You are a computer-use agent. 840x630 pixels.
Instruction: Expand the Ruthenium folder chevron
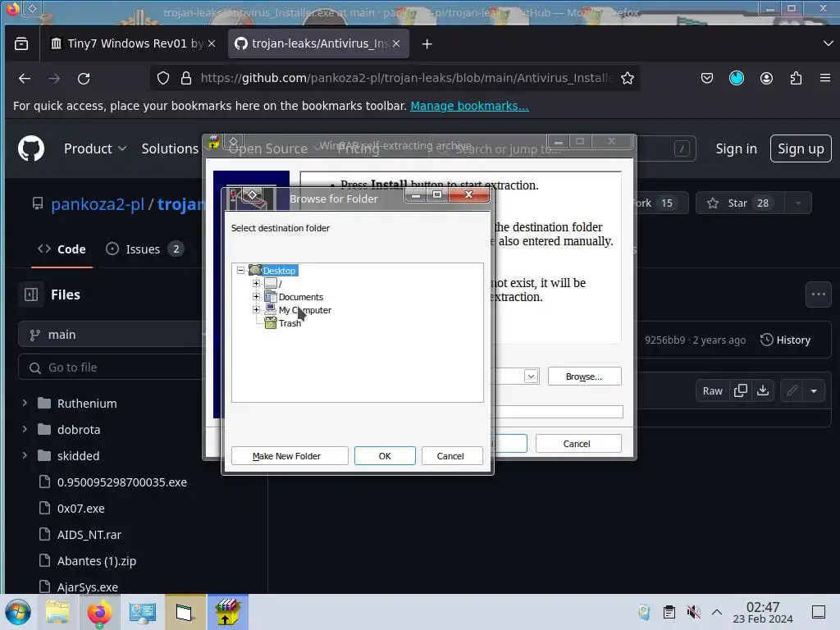point(25,403)
